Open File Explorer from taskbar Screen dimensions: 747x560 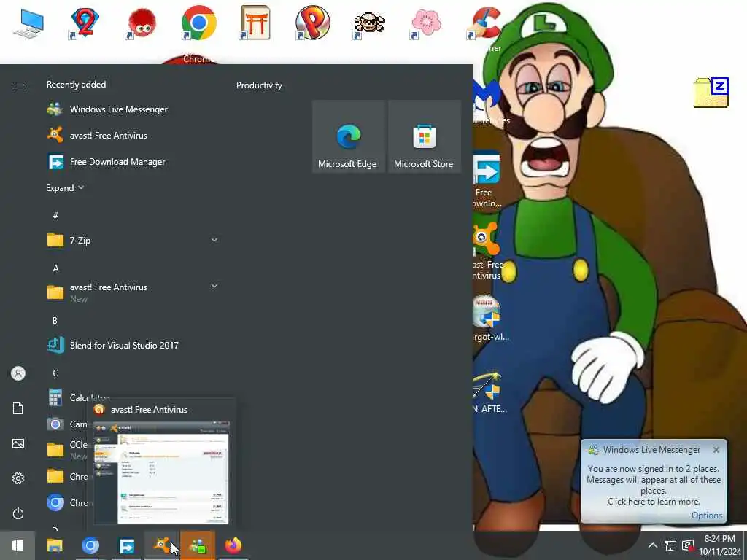tap(54, 545)
